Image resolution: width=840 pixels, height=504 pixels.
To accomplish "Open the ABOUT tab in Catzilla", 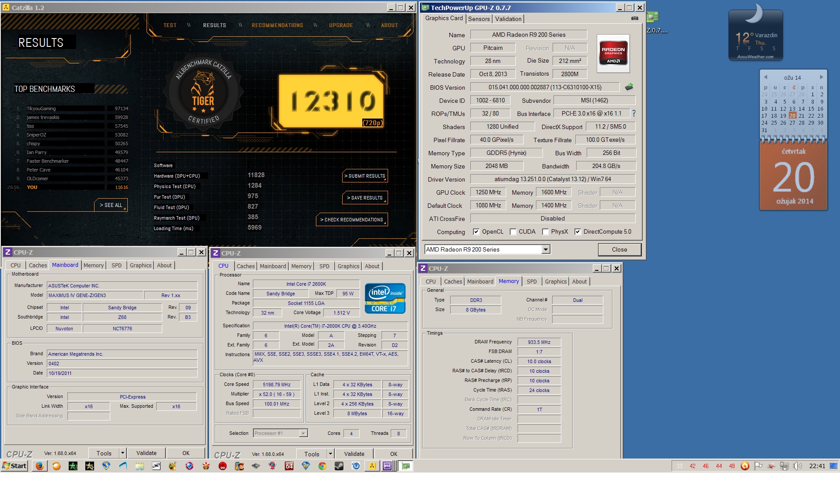I will (389, 25).
